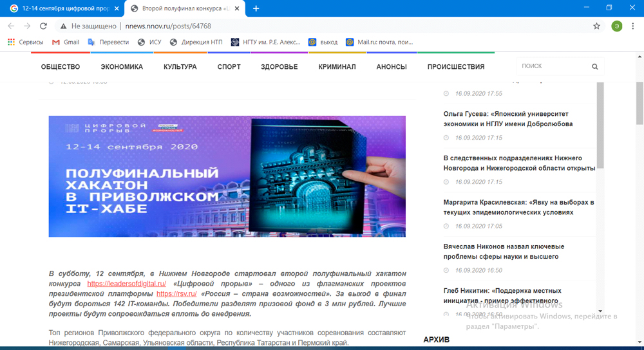Click the 16.09.2020 16:50 timestamp under Никонов
This screenshot has width=644, height=350.
pos(478,270)
